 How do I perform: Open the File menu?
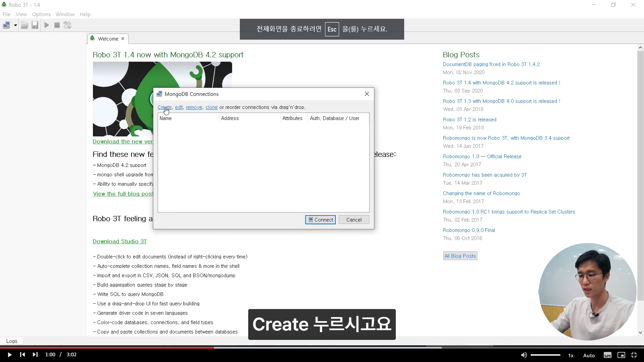(x=6, y=14)
